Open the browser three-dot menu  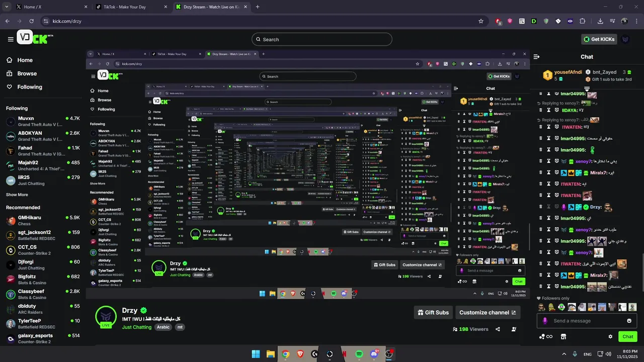tap(637, 21)
